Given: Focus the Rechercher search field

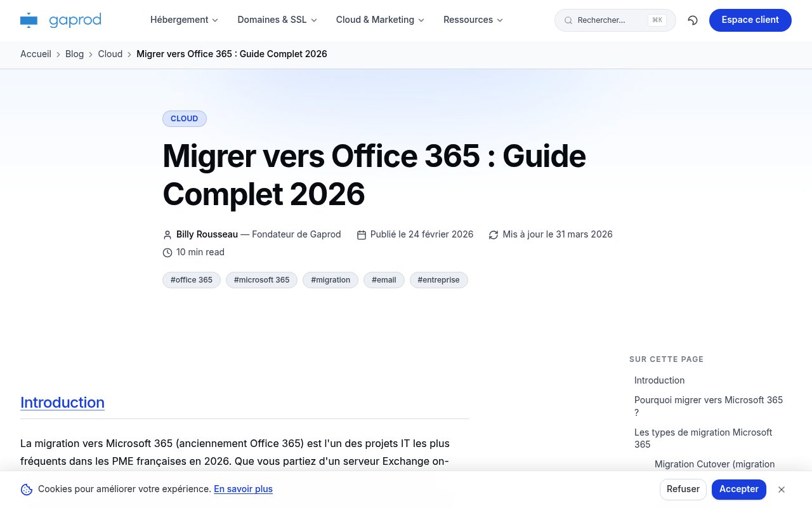Looking at the screenshot, I should tap(615, 20).
